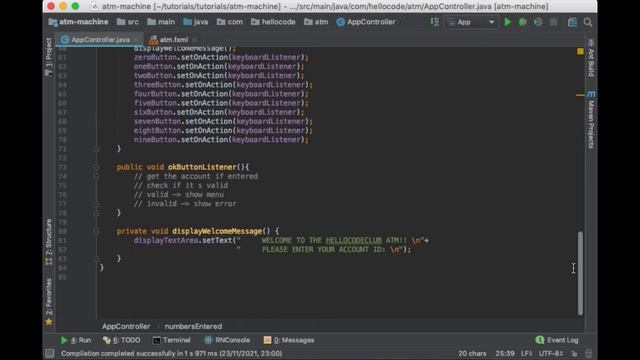Place cursor on fiveButton.setOnAction line
This screenshot has height=360, width=640.
221,103
